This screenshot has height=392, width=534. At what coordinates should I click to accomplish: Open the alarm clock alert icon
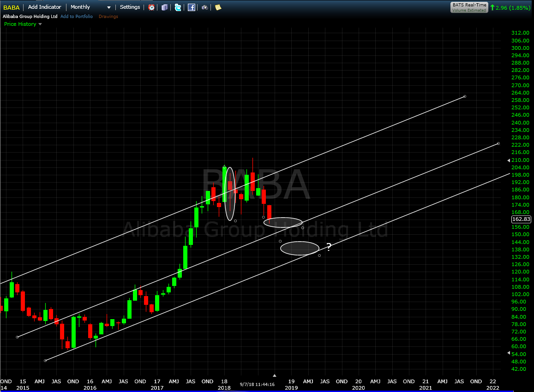(x=151, y=7)
